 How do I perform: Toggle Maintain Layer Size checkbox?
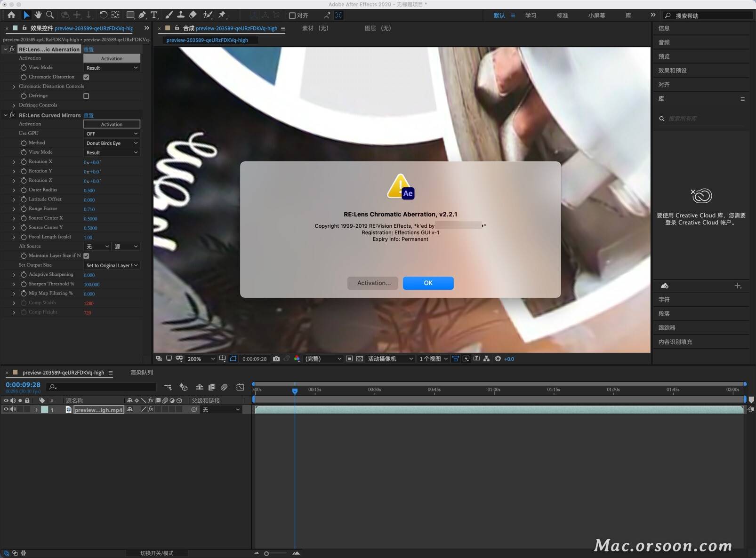[x=86, y=256]
